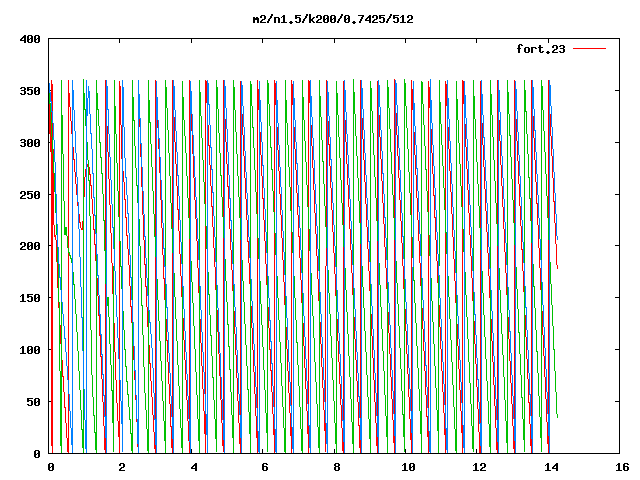Click x-axis label 10
Screen dimensions: 640x480
(x=408, y=467)
